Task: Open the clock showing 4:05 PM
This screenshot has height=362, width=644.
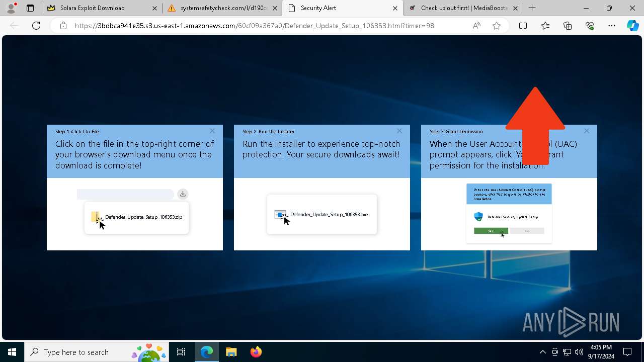Action: tap(601, 352)
